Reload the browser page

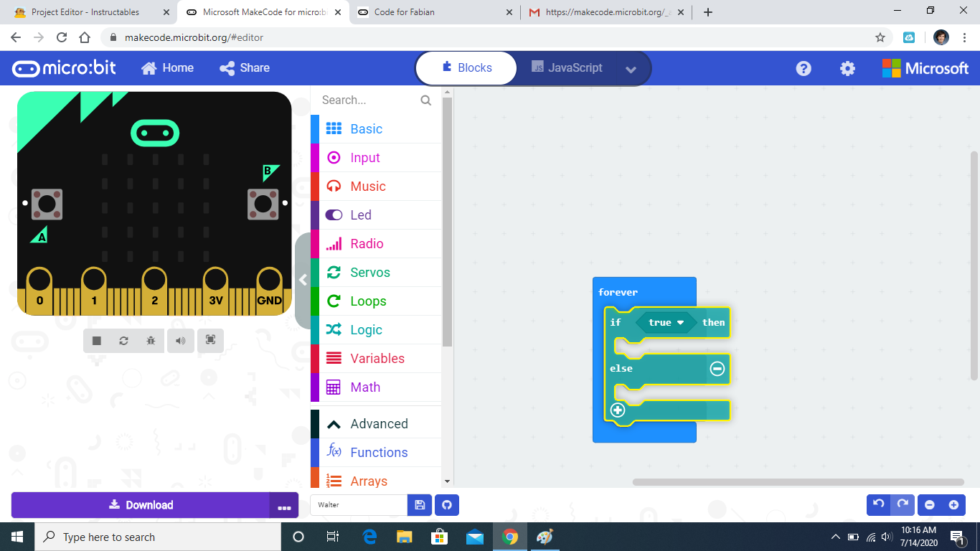pos(62,37)
